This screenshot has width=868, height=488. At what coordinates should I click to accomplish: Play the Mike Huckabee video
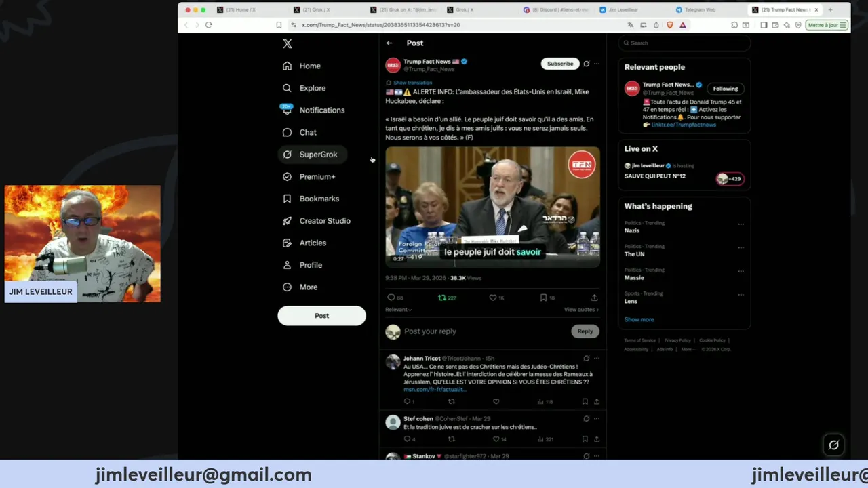(x=492, y=207)
